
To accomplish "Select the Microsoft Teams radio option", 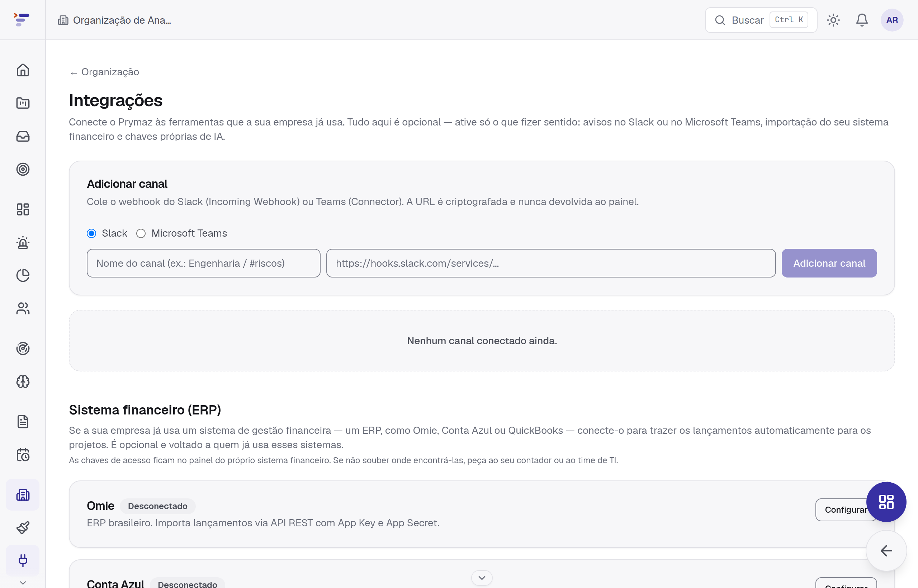I will [x=141, y=233].
